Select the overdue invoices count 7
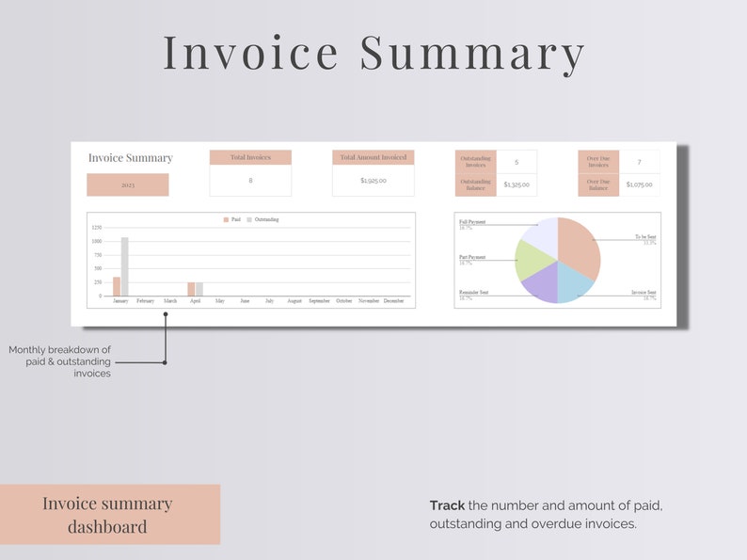Image resolution: width=747 pixels, height=560 pixels. pos(640,162)
